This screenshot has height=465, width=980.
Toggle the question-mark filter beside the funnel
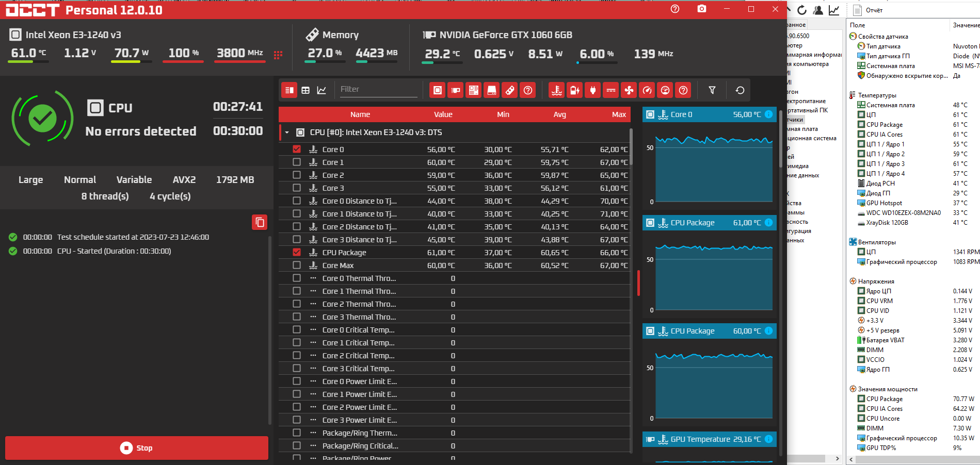coord(683,90)
